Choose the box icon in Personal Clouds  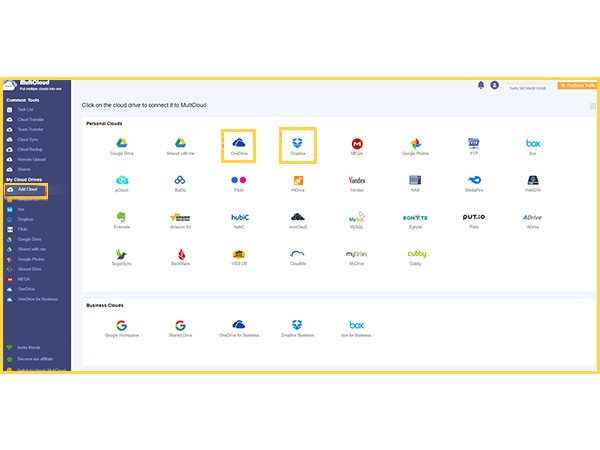click(533, 147)
